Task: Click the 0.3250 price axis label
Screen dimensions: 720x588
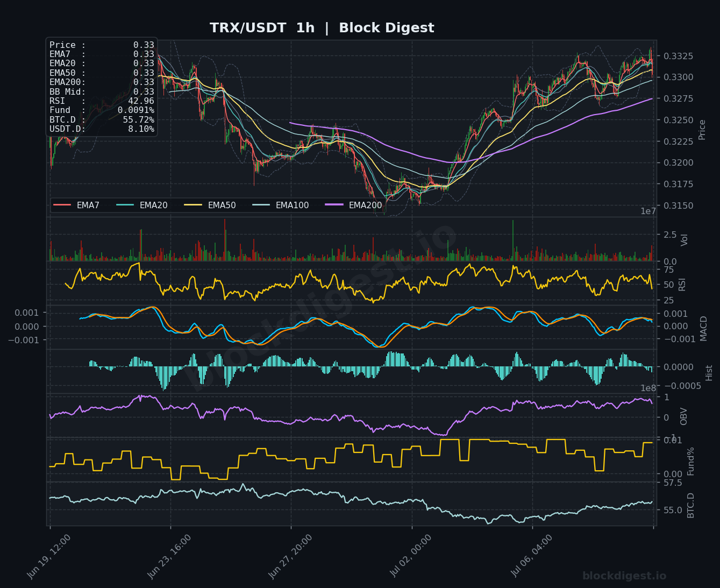Action: coord(678,120)
